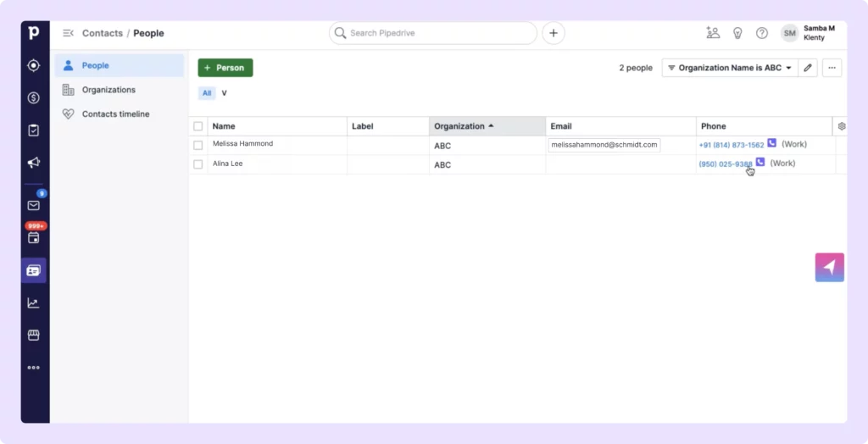Open Deals dollar icon in sidebar
This screenshot has height=444, width=868.
coord(34,98)
